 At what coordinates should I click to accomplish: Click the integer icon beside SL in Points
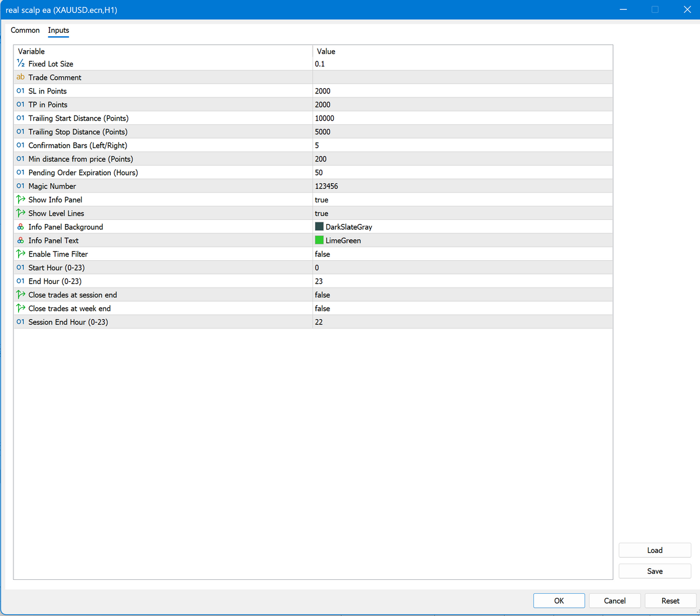20,91
